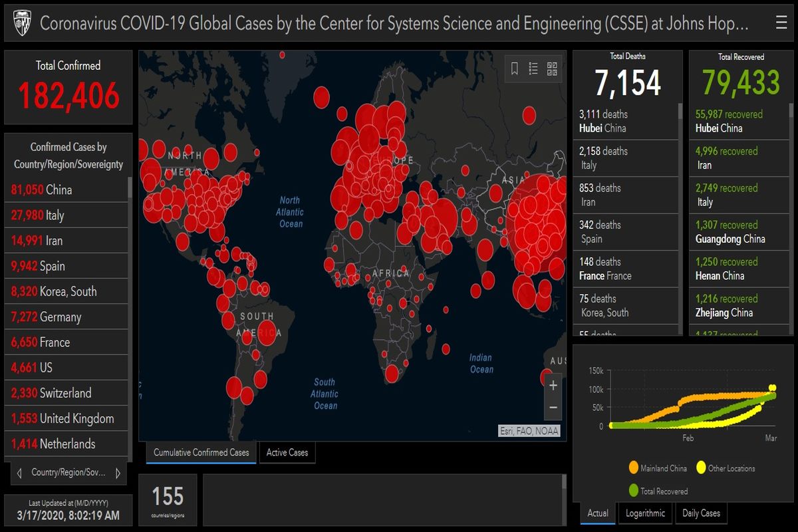Switch to Active Cases map tab
The width and height of the screenshot is (798, 532).
pos(287,453)
